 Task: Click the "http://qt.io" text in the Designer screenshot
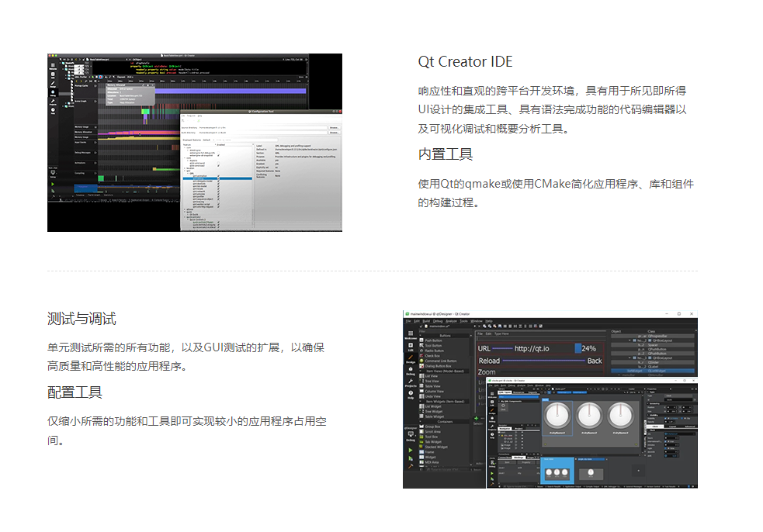[x=532, y=349]
